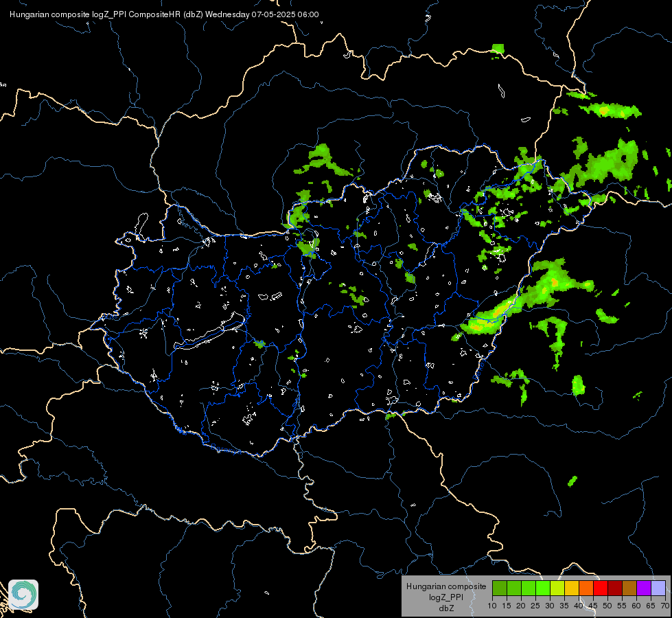Click the '35' value under the legend
Image resolution: width=672 pixels, height=618 pixels.
[x=564, y=606]
